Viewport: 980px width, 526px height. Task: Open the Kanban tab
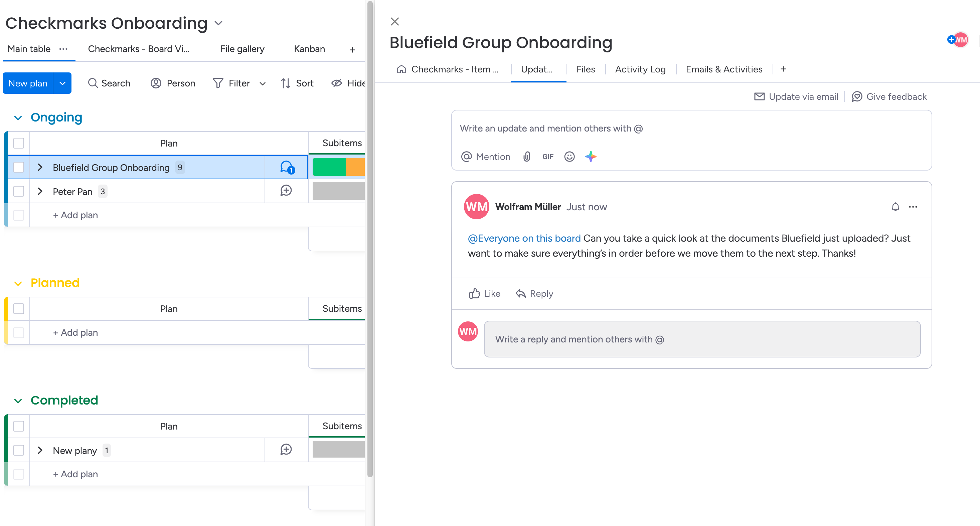point(309,49)
